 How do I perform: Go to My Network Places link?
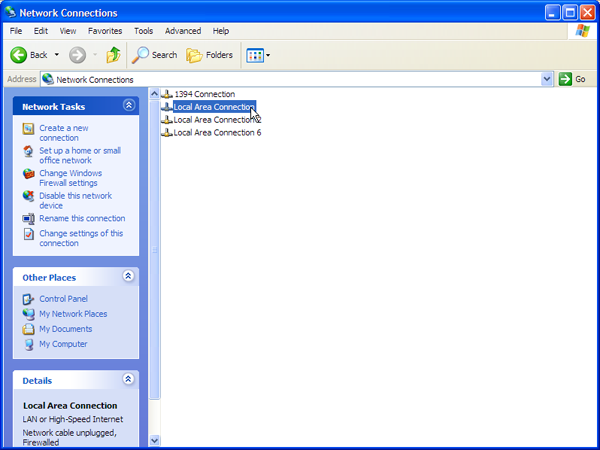pyautogui.click(x=73, y=314)
